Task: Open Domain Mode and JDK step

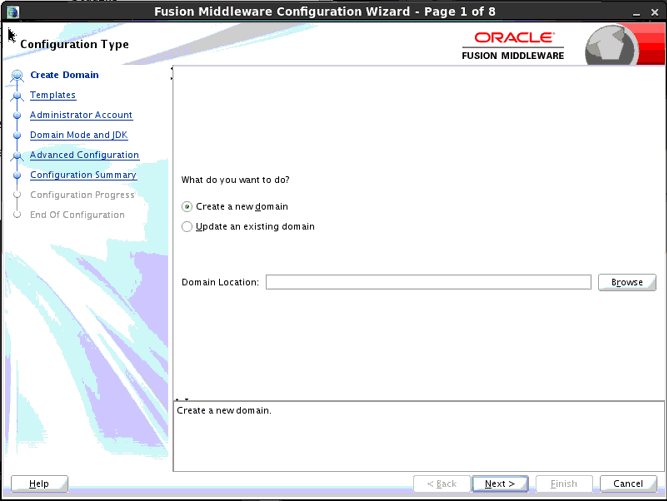Action: point(79,135)
